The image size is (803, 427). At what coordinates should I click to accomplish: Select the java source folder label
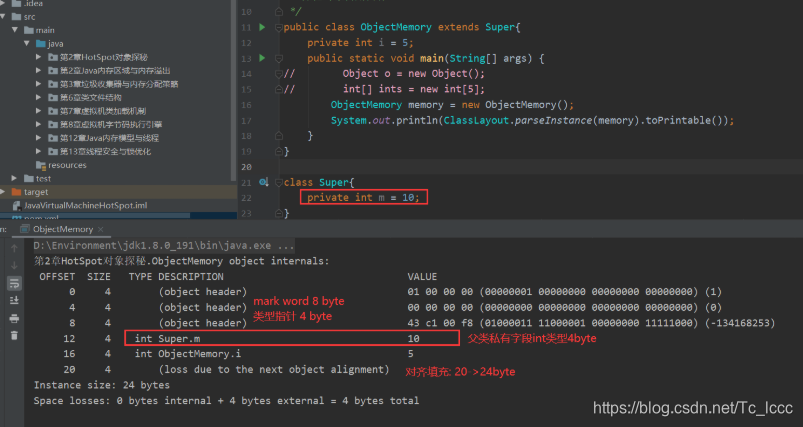coord(55,44)
